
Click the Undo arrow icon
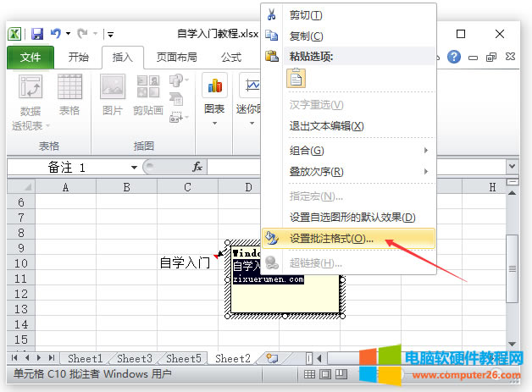click(55, 33)
